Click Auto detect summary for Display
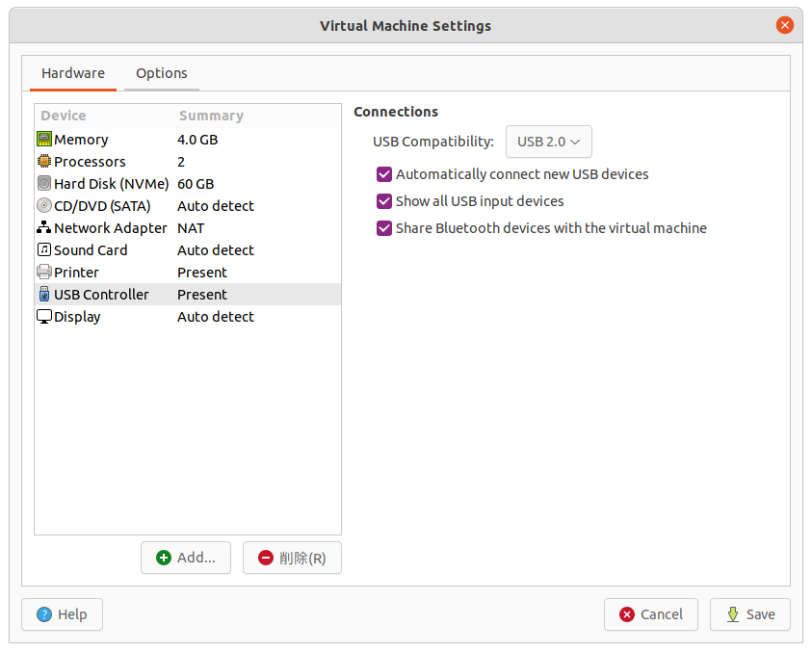 click(x=216, y=317)
